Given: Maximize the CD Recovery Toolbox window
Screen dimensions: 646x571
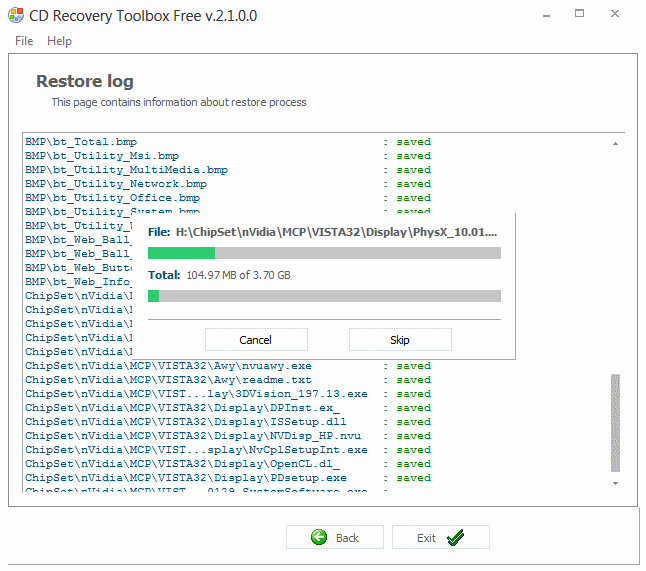Looking at the screenshot, I should point(579,14).
